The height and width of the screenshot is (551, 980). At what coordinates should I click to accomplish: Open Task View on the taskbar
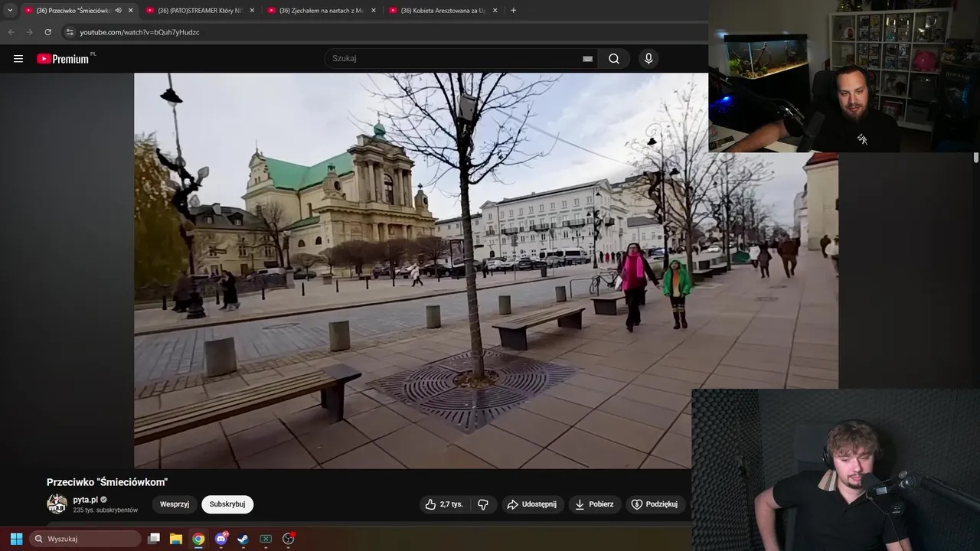pyautogui.click(x=154, y=539)
